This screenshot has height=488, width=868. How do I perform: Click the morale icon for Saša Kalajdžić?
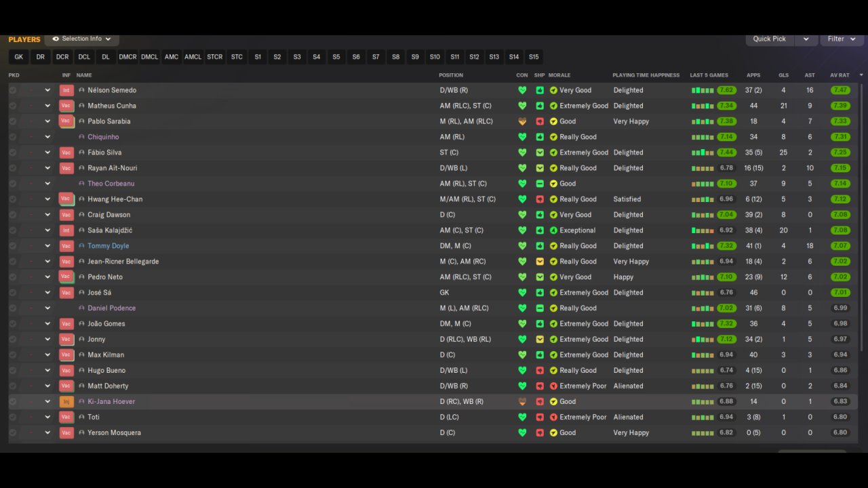tap(553, 230)
